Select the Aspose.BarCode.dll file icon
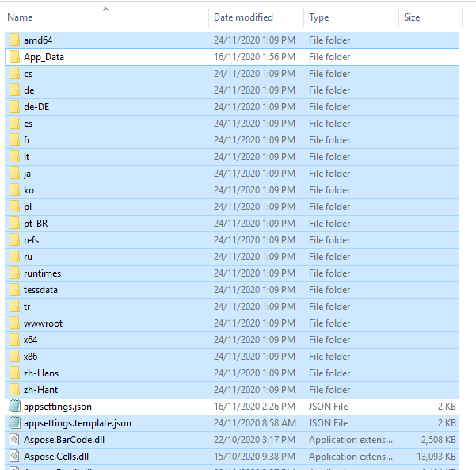 (14, 440)
